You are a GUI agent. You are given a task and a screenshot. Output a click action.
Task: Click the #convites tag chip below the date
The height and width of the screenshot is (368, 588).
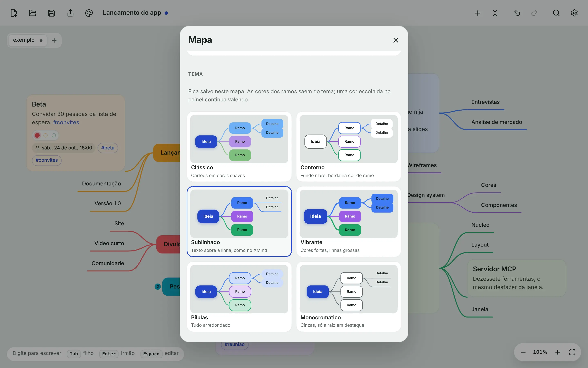pyautogui.click(x=47, y=160)
